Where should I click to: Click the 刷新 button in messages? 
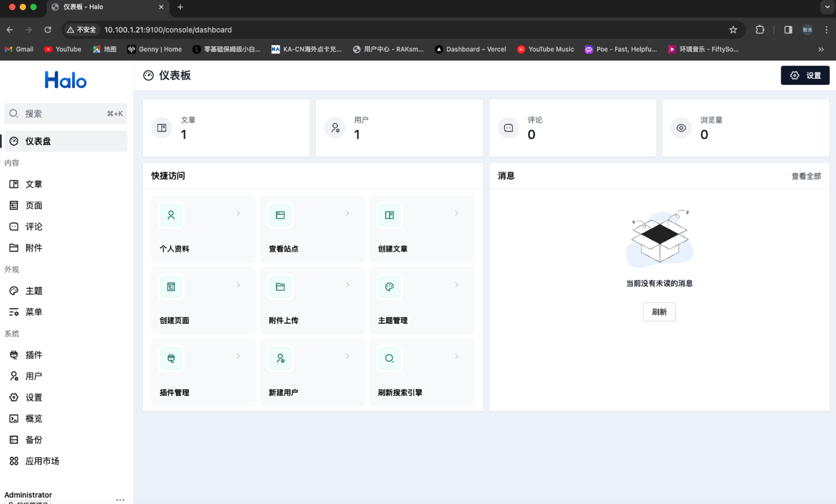(x=659, y=312)
